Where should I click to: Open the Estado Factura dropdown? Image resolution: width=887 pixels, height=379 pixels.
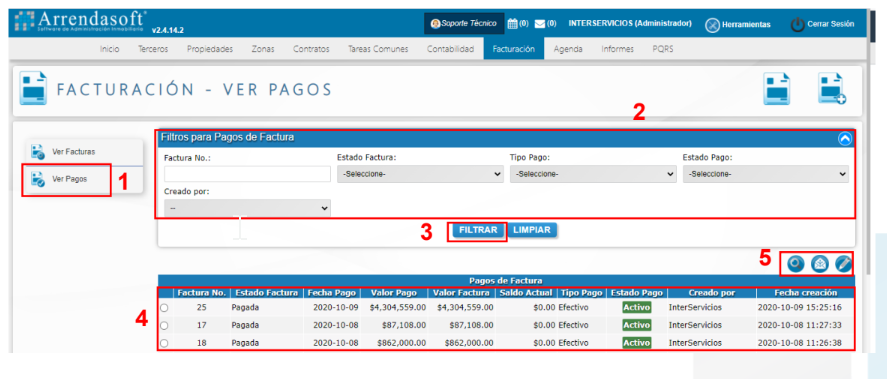(420, 174)
